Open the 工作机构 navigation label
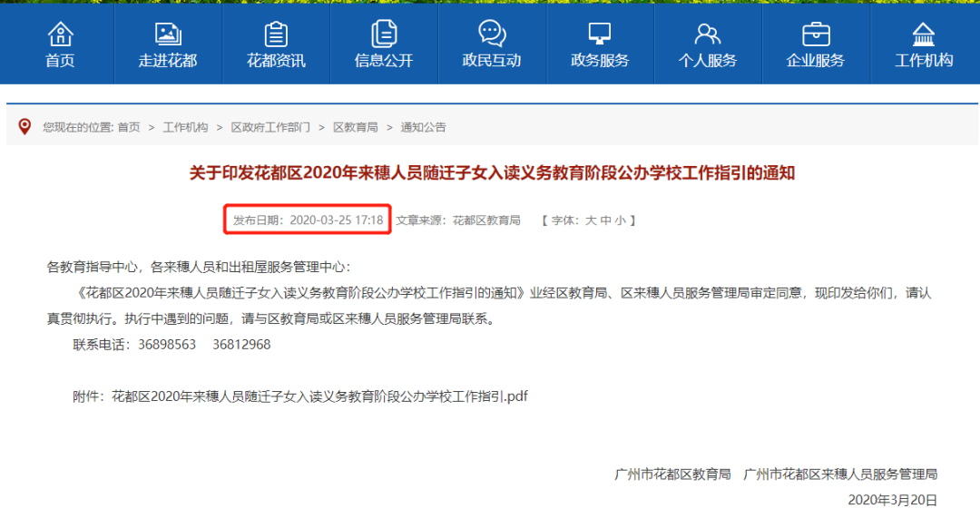 click(x=923, y=61)
